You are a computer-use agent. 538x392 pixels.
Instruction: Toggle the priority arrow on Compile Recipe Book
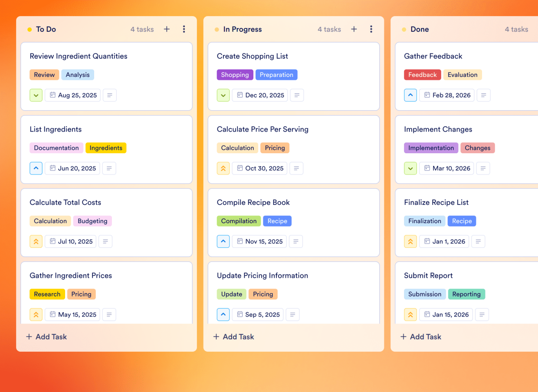point(223,241)
